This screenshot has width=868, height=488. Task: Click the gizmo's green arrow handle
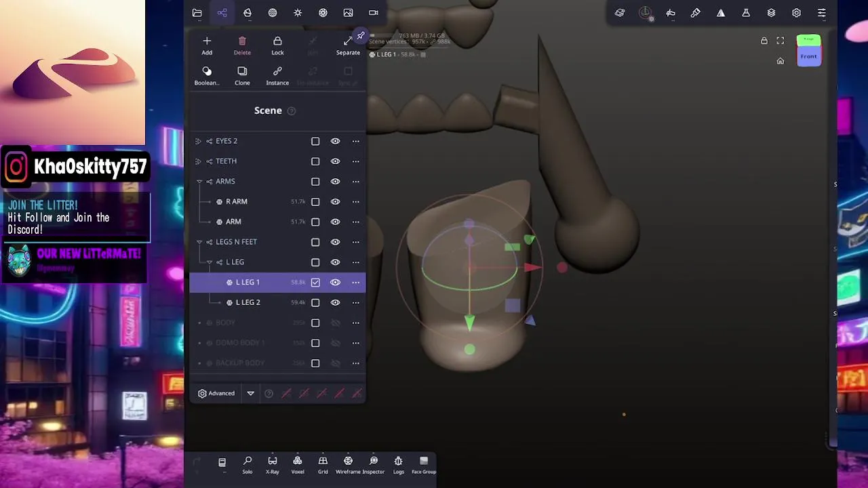click(469, 325)
